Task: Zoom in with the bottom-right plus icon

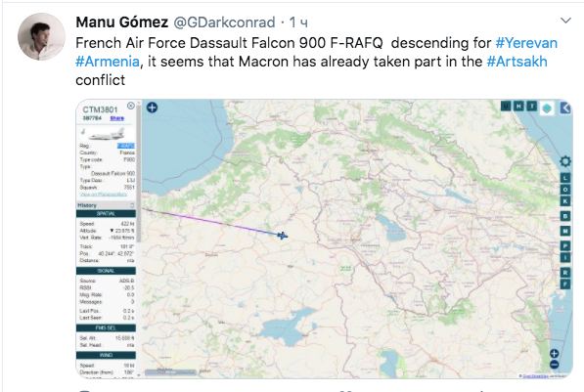Action: pos(555,354)
